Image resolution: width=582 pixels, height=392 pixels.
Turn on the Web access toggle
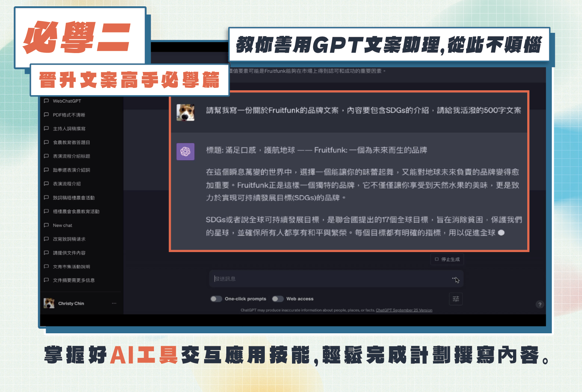click(x=278, y=299)
